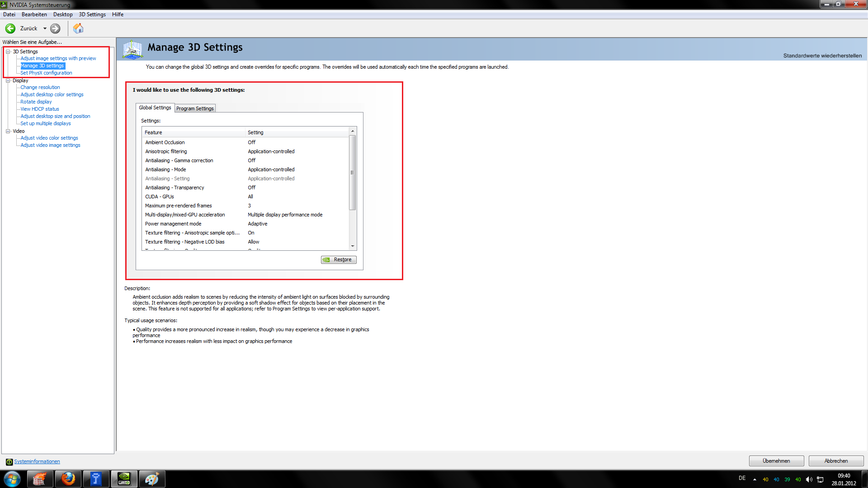This screenshot has height=488, width=868.
Task: Click the Systeminformationen icon at bottom left
Action: pos(9,462)
